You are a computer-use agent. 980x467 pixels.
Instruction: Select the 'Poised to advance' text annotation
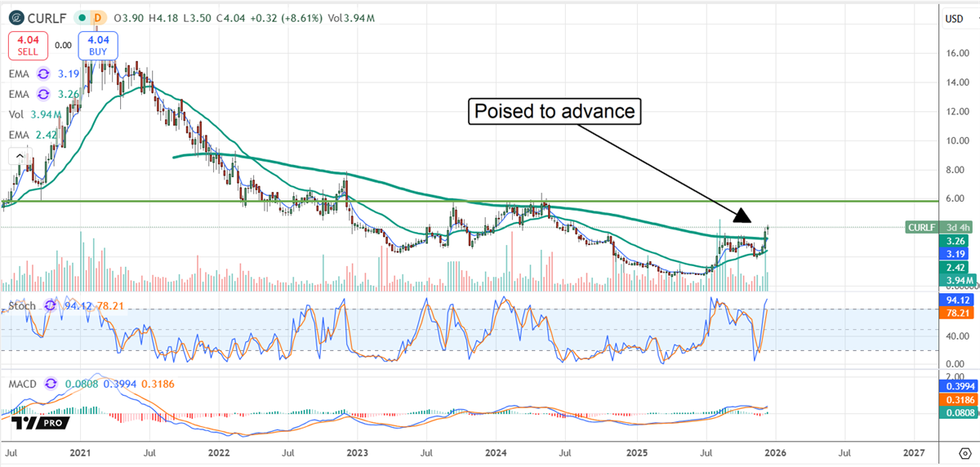coord(555,112)
